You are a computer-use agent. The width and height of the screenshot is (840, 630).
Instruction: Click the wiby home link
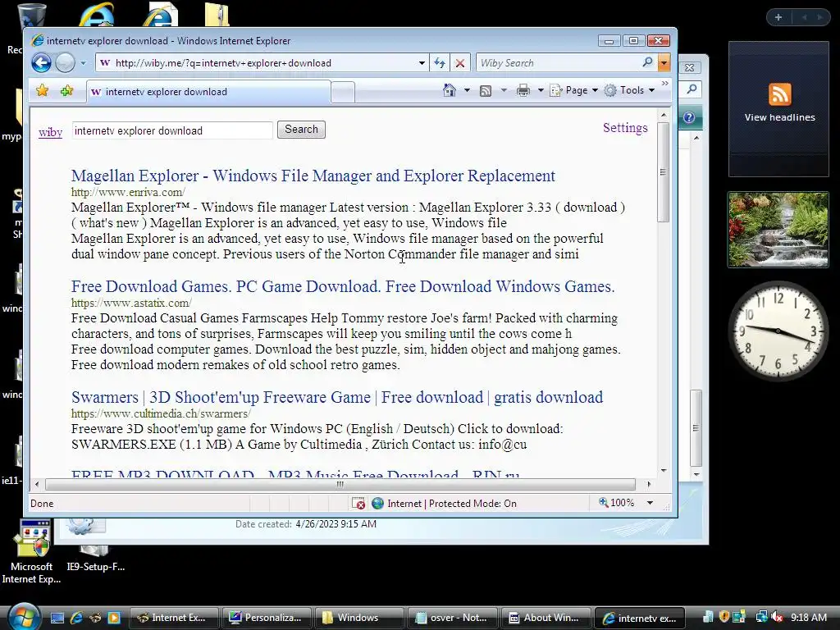point(50,132)
